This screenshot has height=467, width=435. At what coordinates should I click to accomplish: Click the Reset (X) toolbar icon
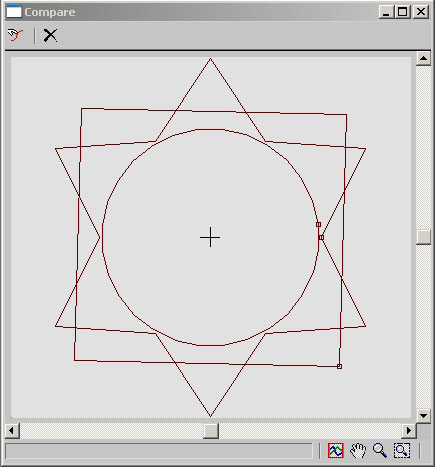[50, 35]
